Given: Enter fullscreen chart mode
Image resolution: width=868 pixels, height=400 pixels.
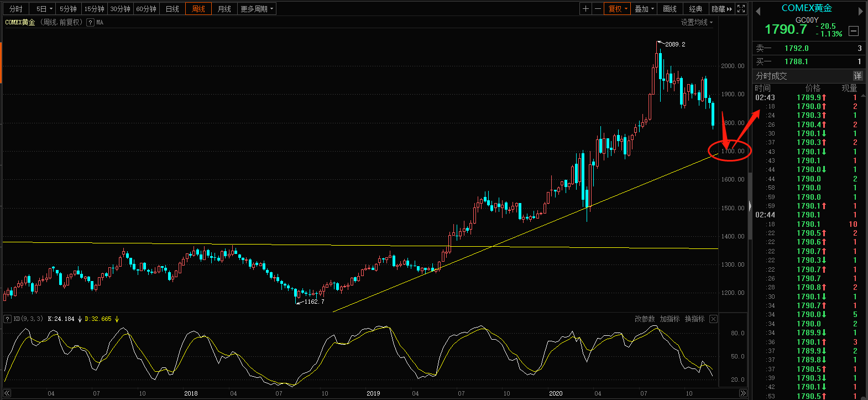Looking at the screenshot, I should click(x=741, y=9).
